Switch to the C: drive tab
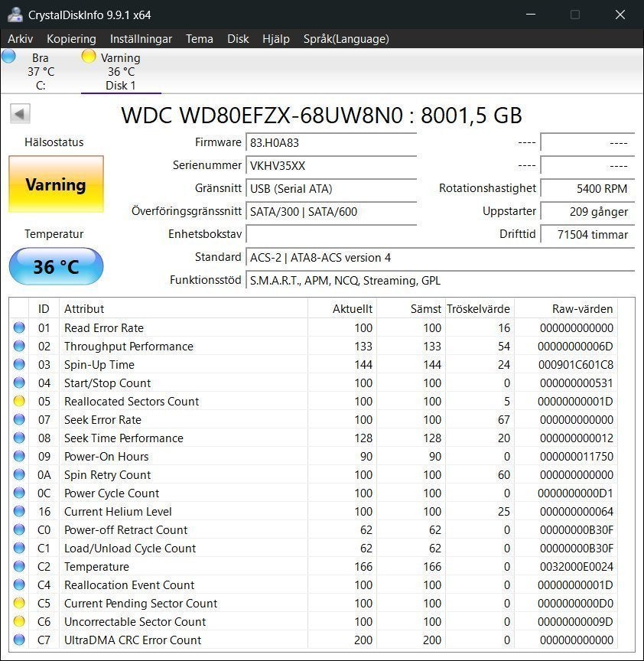Image resolution: width=644 pixels, height=661 pixels. click(41, 71)
